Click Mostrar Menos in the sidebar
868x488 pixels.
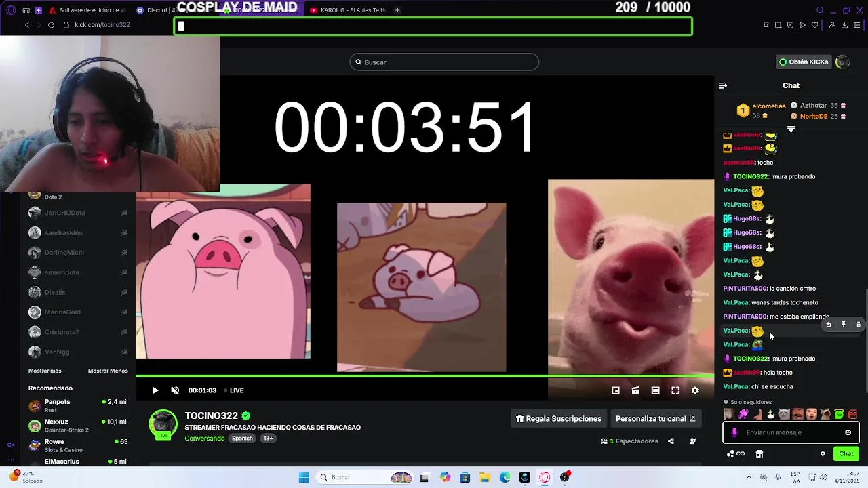[x=108, y=371]
